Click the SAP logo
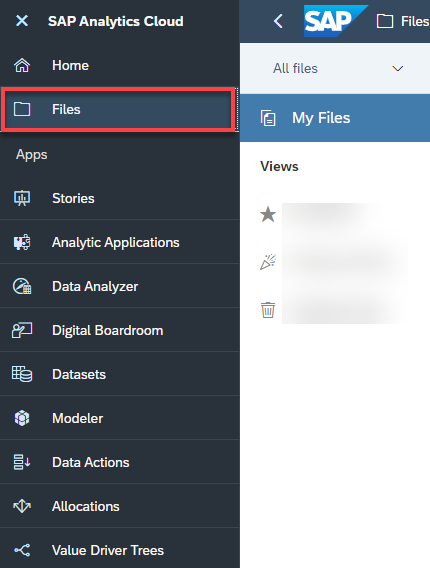430x568 pixels. tap(335, 21)
